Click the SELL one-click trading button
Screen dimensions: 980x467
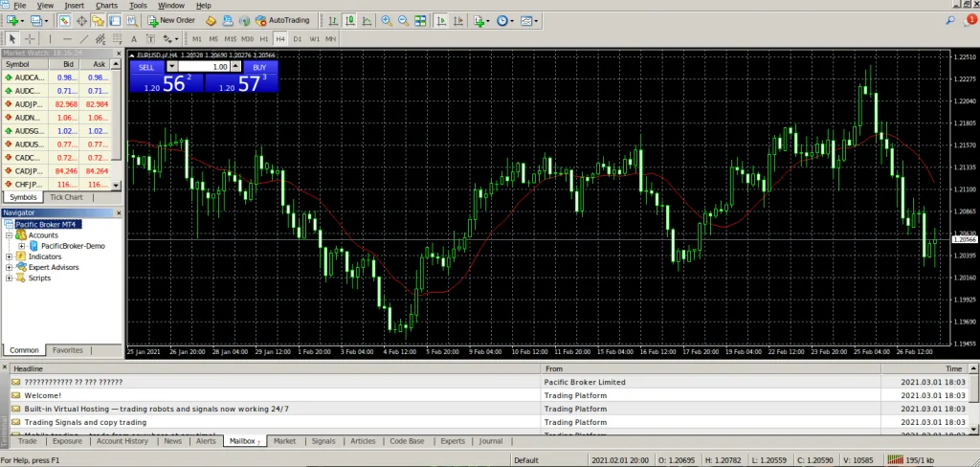click(x=146, y=67)
